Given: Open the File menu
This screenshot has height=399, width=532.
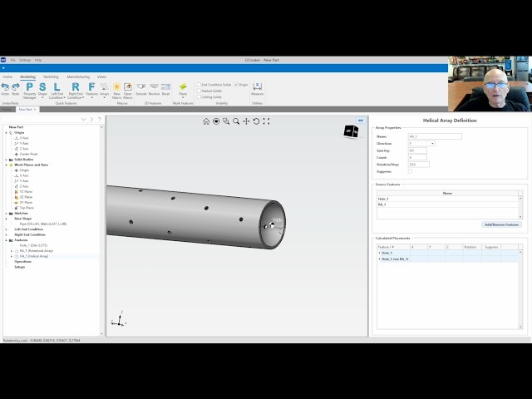Looking at the screenshot, I should (13, 60).
